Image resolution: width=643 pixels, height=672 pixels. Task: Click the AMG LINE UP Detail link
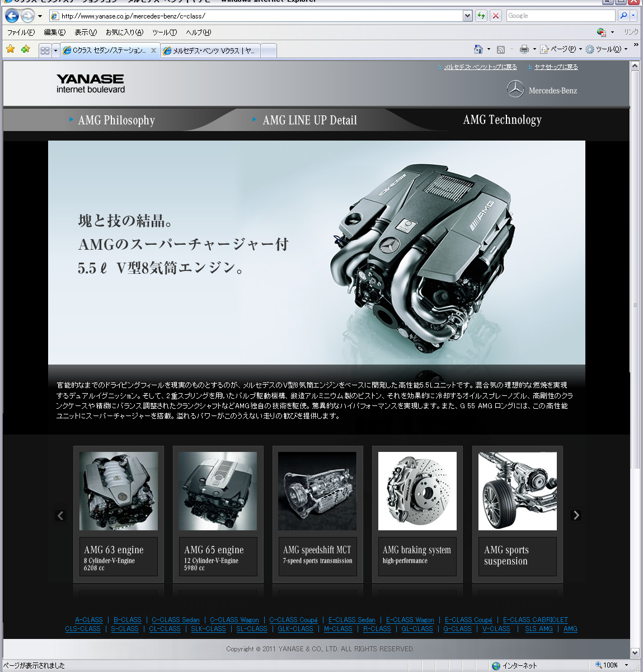tap(309, 120)
